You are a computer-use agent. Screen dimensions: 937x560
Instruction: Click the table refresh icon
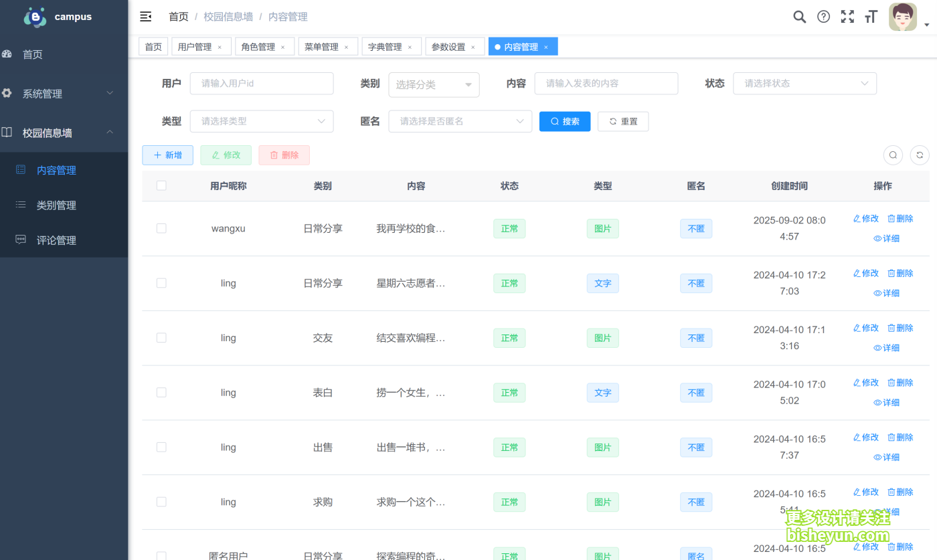920,155
